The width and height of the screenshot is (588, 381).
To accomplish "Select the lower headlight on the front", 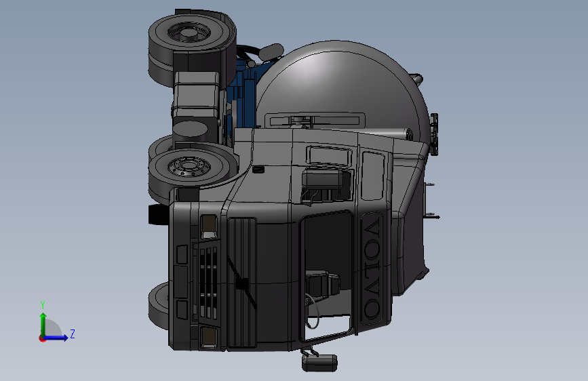I will 209,338.
